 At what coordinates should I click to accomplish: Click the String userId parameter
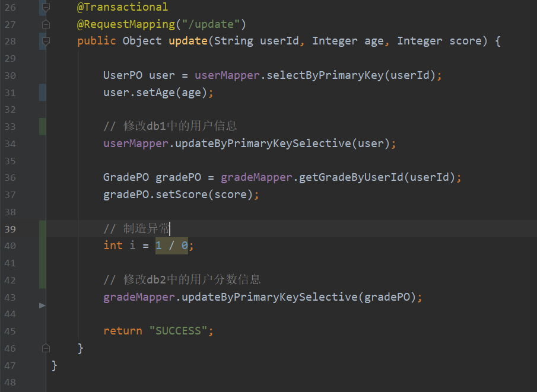point(256,41)
